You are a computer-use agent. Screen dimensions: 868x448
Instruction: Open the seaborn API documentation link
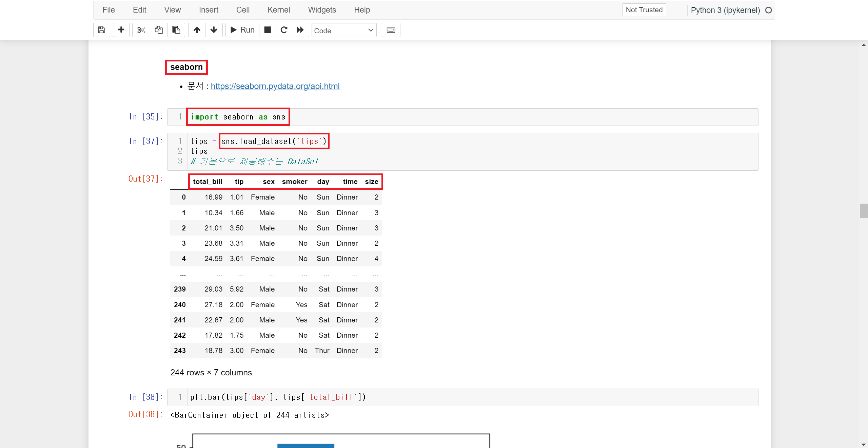click(x=275, y=86)
